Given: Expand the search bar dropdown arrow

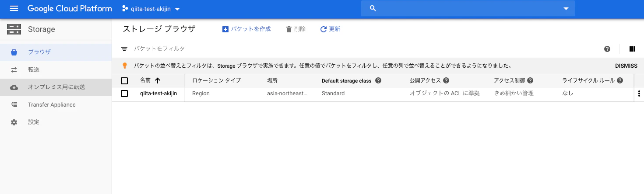Looking at the screenshot, I should [566, 9].
